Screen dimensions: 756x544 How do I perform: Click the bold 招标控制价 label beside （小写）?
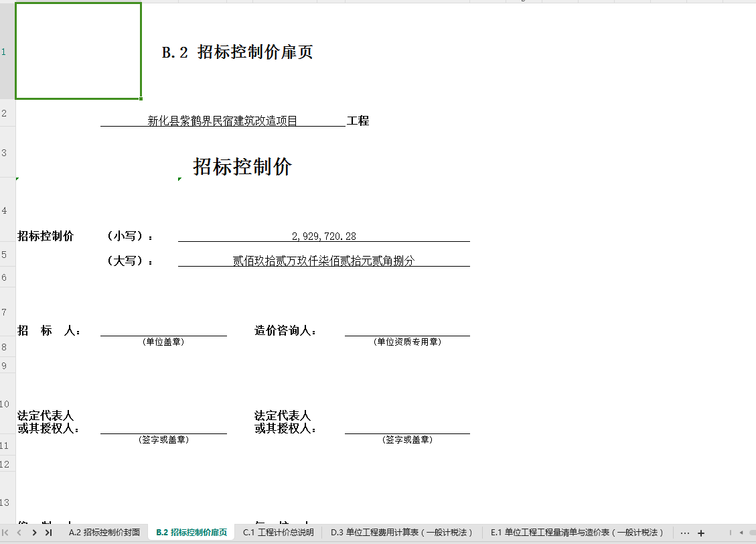click(x=46, y=236)
